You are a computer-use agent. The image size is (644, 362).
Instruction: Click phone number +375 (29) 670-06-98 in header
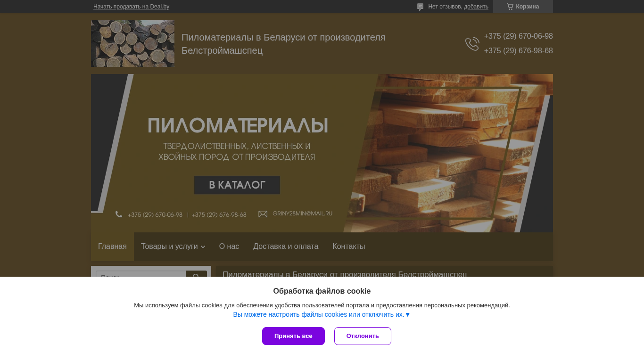click(518, 36)
